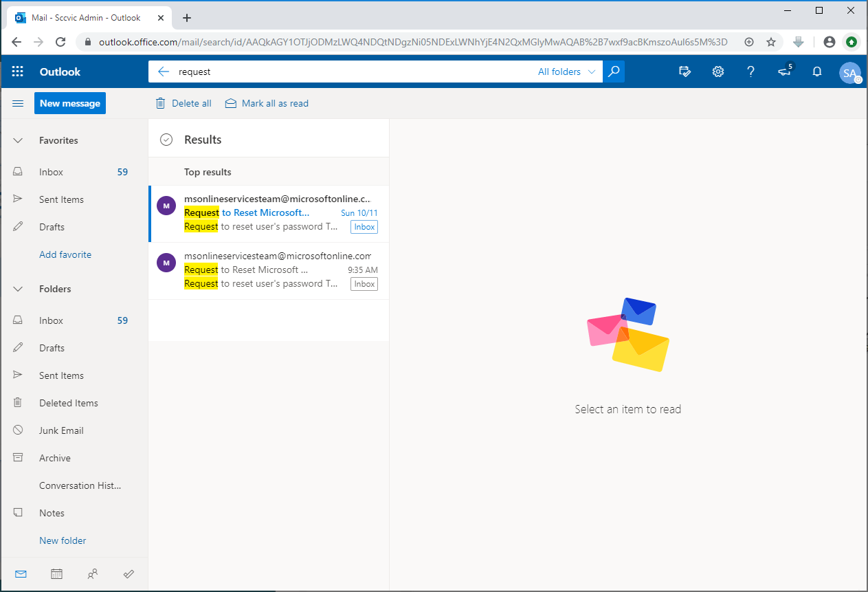Switch to Calendar view icon
Screen dimensions: 868x592
[57, 573]
